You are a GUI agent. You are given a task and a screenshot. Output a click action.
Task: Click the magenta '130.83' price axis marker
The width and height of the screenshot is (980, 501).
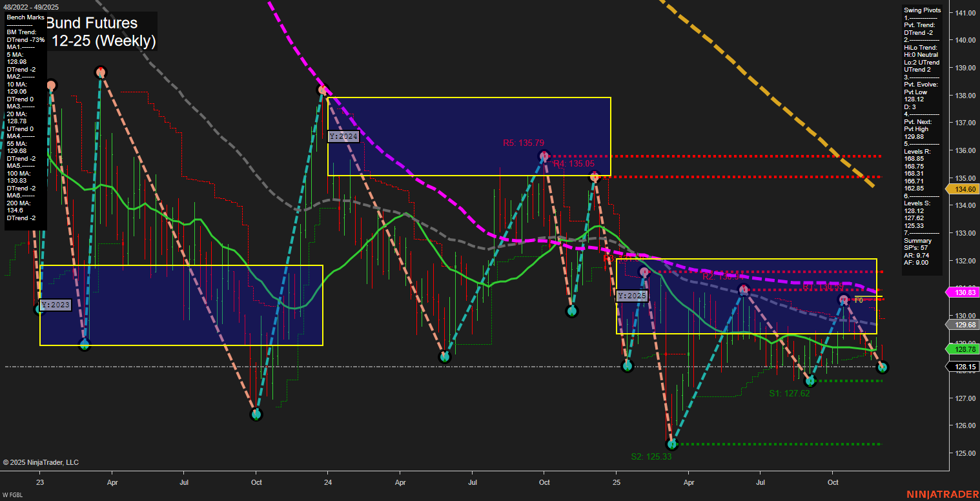(962, 292)
